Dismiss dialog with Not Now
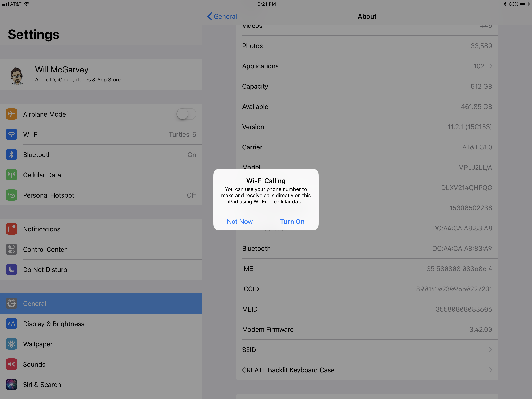Screen dimensions: 532x399 pos(240,221)
